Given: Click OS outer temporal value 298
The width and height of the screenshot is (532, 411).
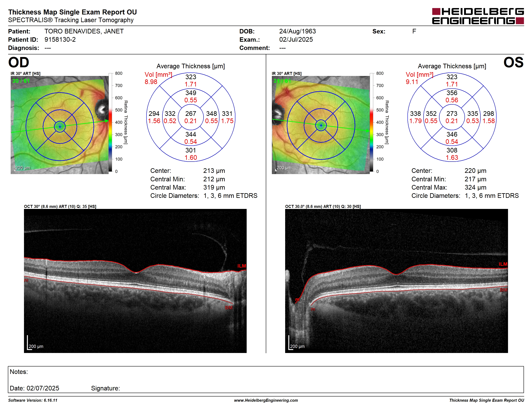Looking at the screenshot, I should tap(488, 114).
